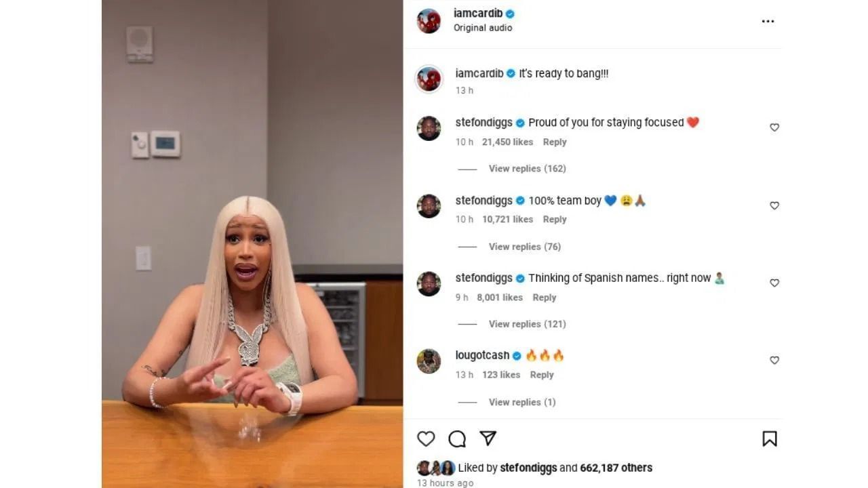Expand View replies (76)

coord(525,247)
